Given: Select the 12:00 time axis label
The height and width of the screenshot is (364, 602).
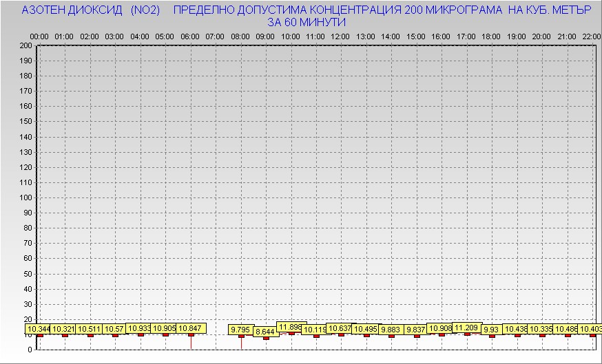Looking at the screenshot, I should 340,36.
